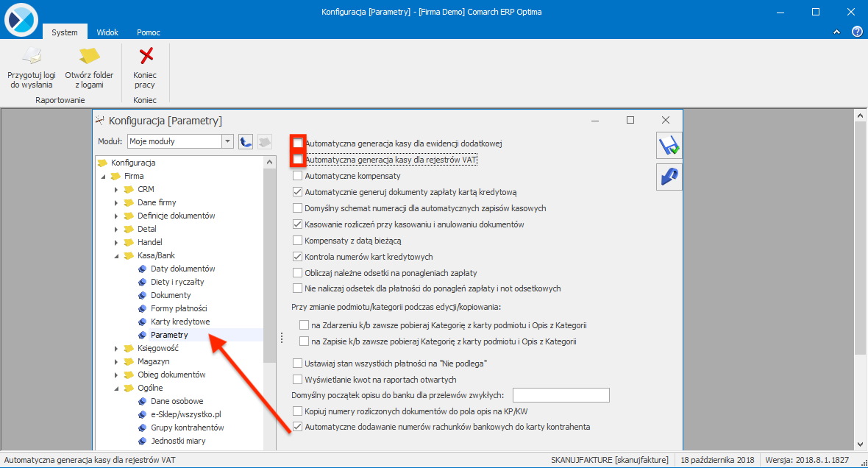This screenshot has width=868, height=468.
Task: Switch to the Widok ribbon tab
Action: click(107, 32)
